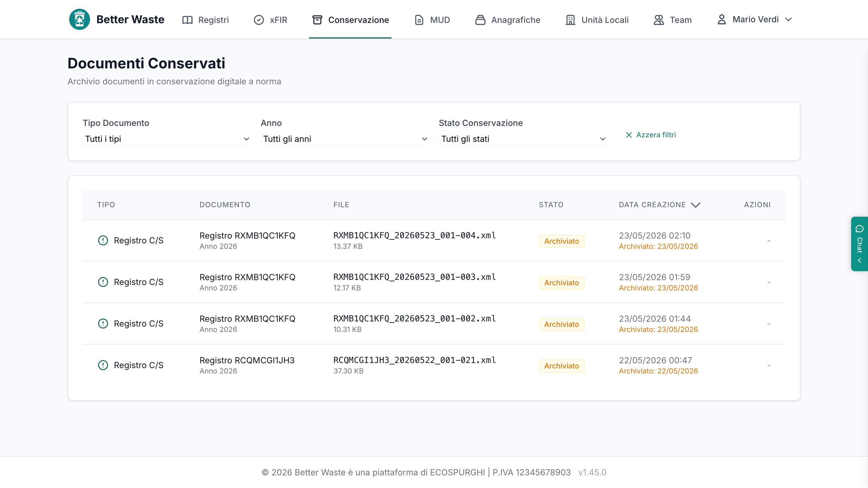Click the Better Waste recycle logo
The image size is (868, 488).
coord(80,19)
